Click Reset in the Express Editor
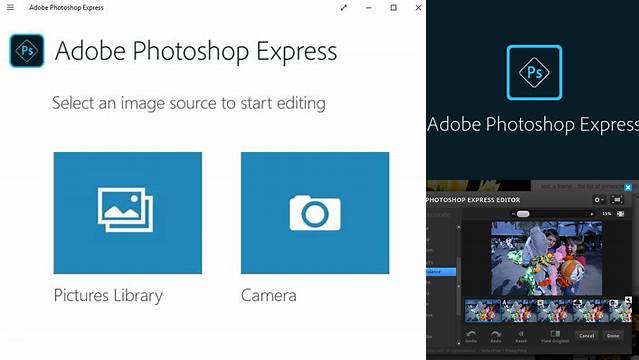Screen dimensions: 639x360 (521, 337)
